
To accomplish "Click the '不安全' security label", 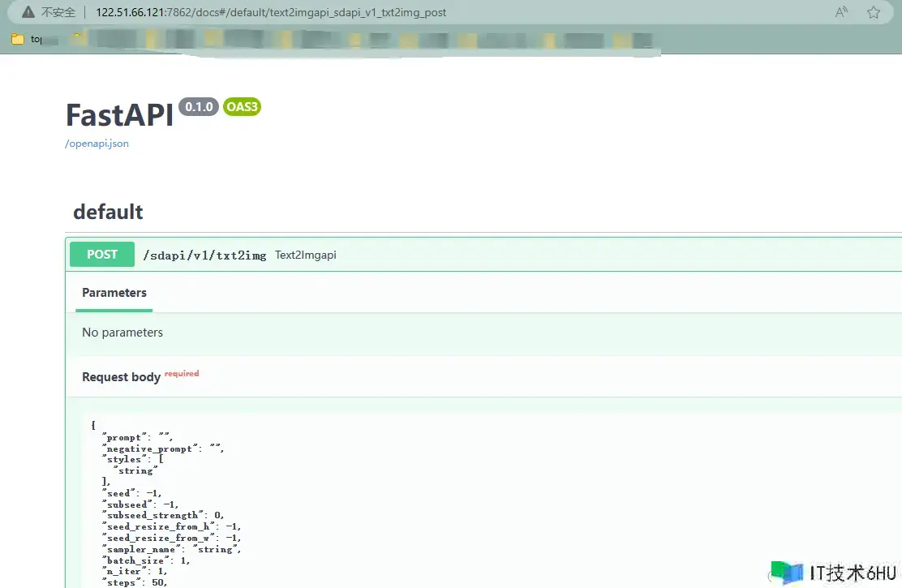I will point(58,12).
